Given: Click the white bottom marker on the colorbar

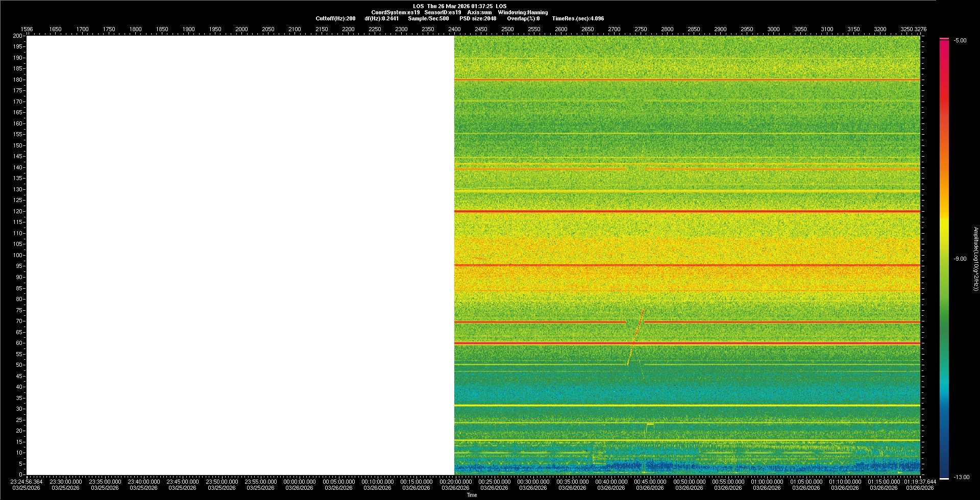Looking at the screenshot, I should click(x=944, y=478).
